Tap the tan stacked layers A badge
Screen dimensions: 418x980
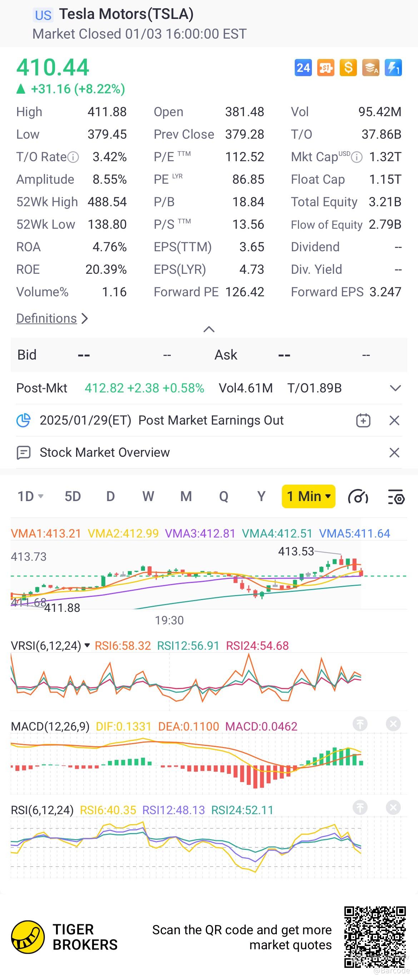coord(370,68)
